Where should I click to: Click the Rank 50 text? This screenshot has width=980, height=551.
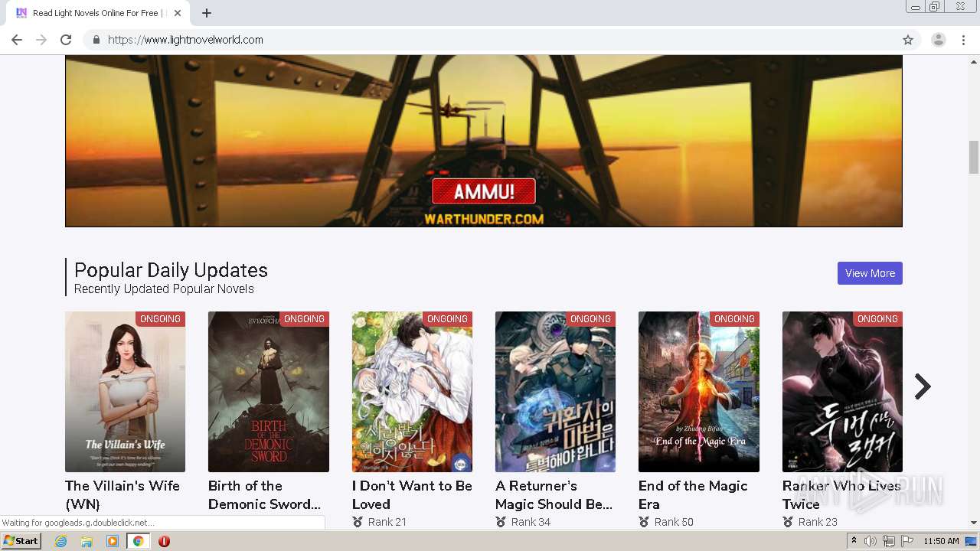[674, 522]
